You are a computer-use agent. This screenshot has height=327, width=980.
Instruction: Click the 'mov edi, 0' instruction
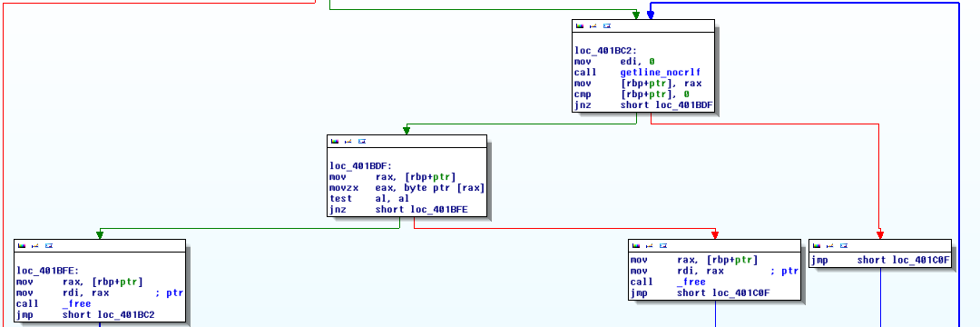tap(614, 62)
